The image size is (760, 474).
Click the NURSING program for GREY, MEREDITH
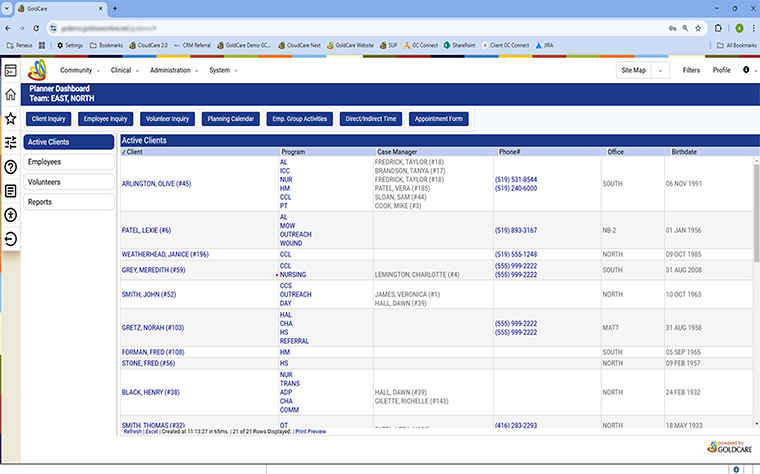click(293, 274)
